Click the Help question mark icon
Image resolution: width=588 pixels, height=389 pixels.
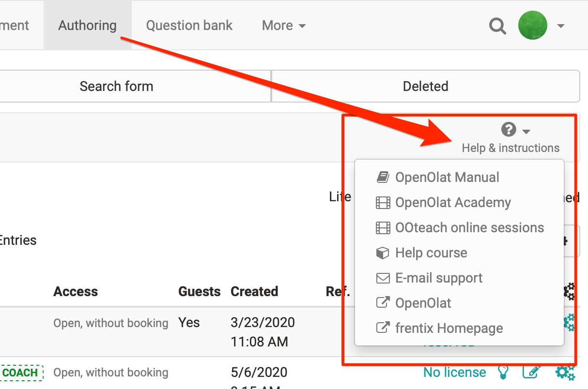tap(508, 129)
